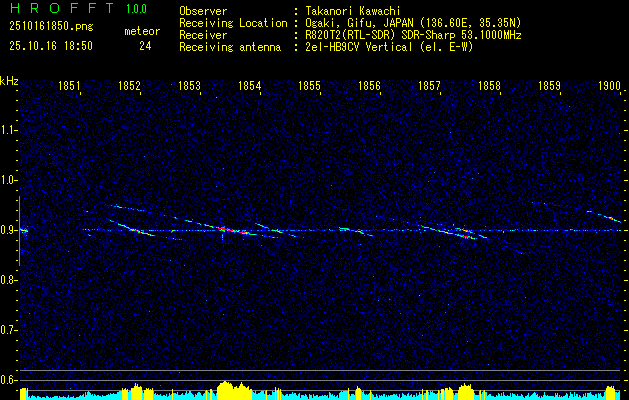Click the Observer label
This screenshot has width=629, height=400.
tap(203, 11)
